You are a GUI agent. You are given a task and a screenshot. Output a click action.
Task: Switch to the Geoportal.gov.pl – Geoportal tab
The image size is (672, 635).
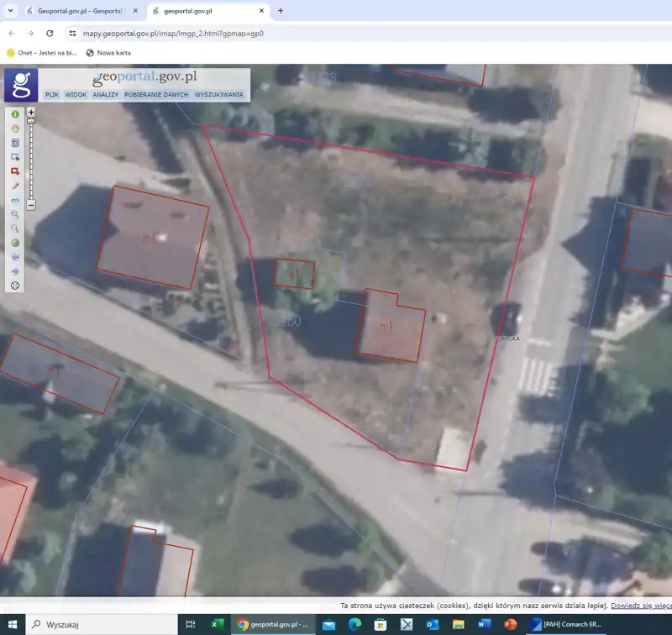pos(76,11)
